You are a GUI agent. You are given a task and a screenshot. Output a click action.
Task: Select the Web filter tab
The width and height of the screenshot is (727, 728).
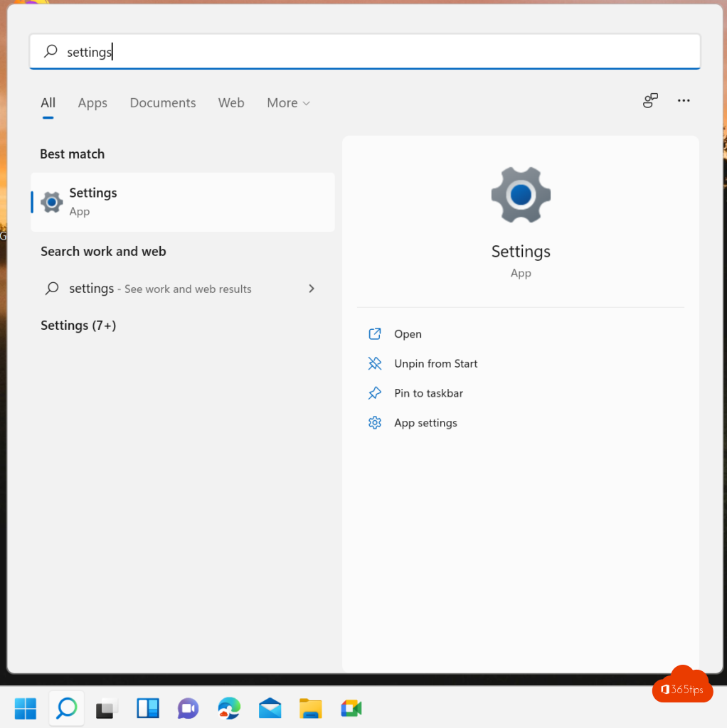click(231, 103)
